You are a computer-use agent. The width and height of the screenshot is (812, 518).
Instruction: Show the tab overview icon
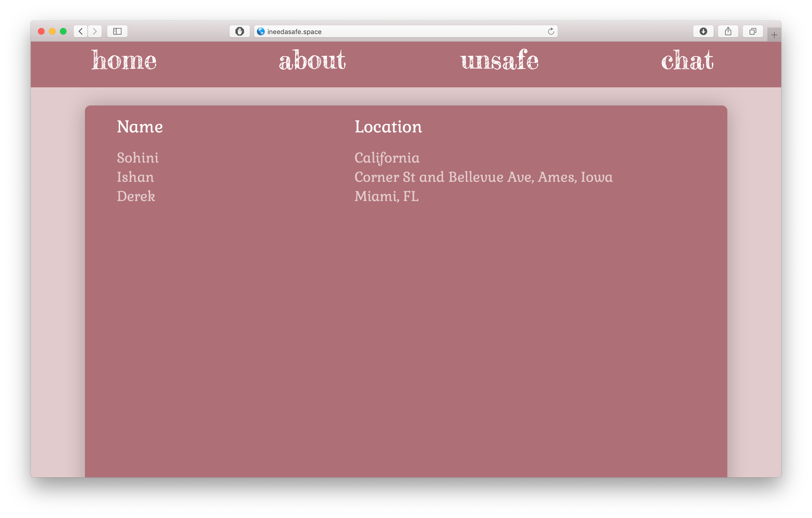tap(753, 31)
